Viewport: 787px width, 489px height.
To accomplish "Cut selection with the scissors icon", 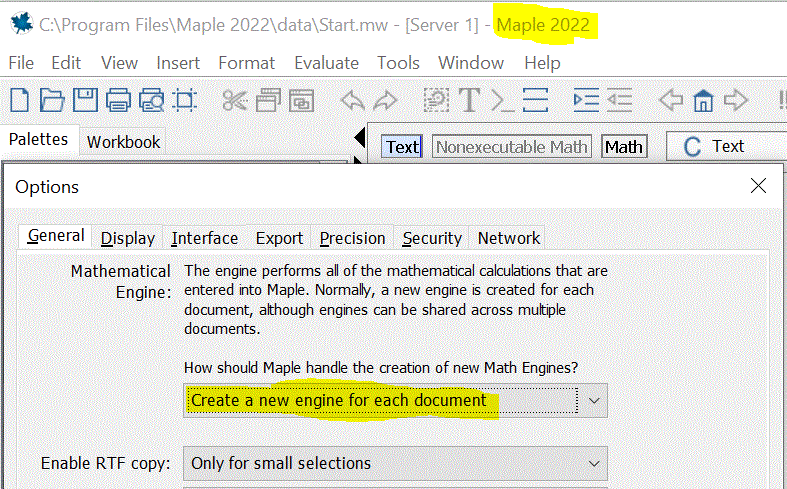I will (235, 100).
